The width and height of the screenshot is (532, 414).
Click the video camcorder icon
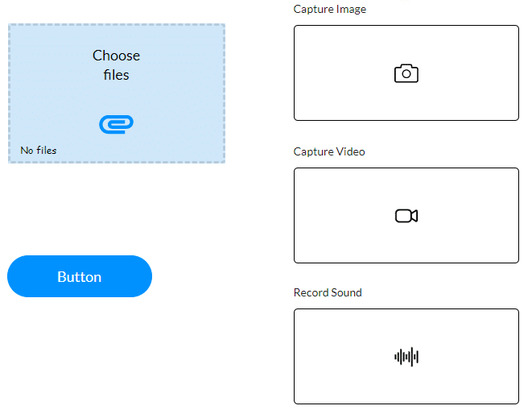(406, 216)
